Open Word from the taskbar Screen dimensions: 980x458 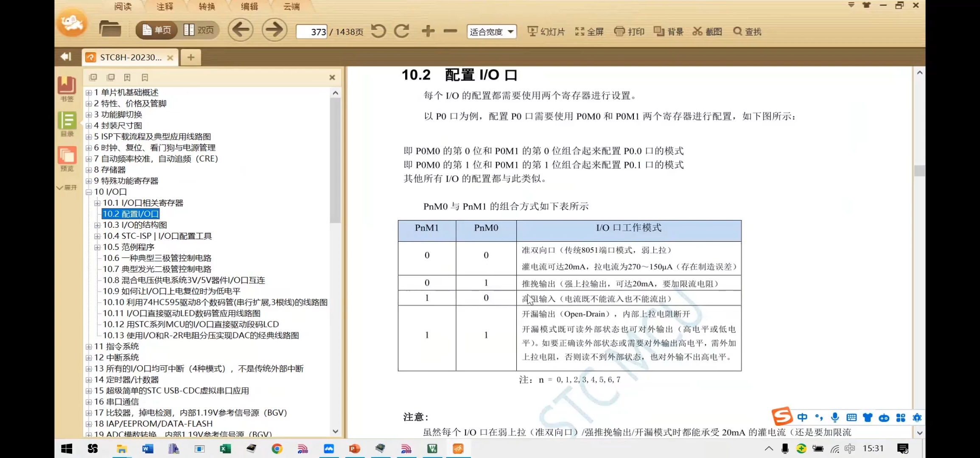point(148,449)
